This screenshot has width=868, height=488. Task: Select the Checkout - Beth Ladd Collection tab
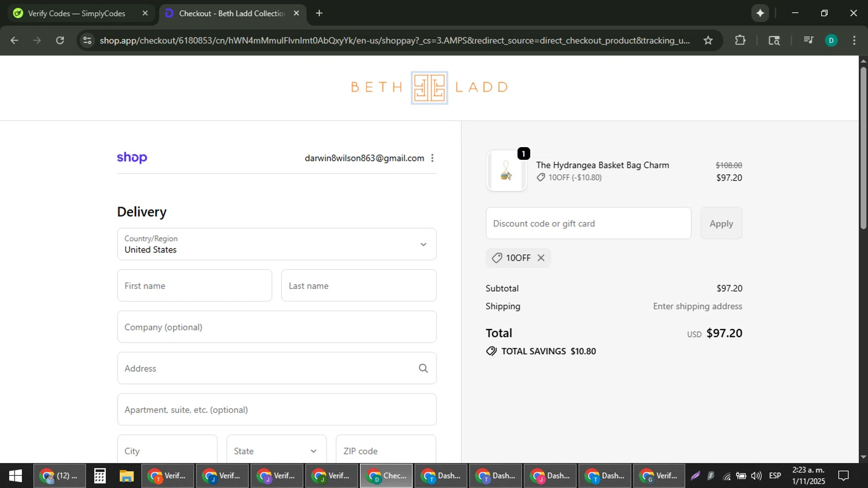(x=232, y=13)
